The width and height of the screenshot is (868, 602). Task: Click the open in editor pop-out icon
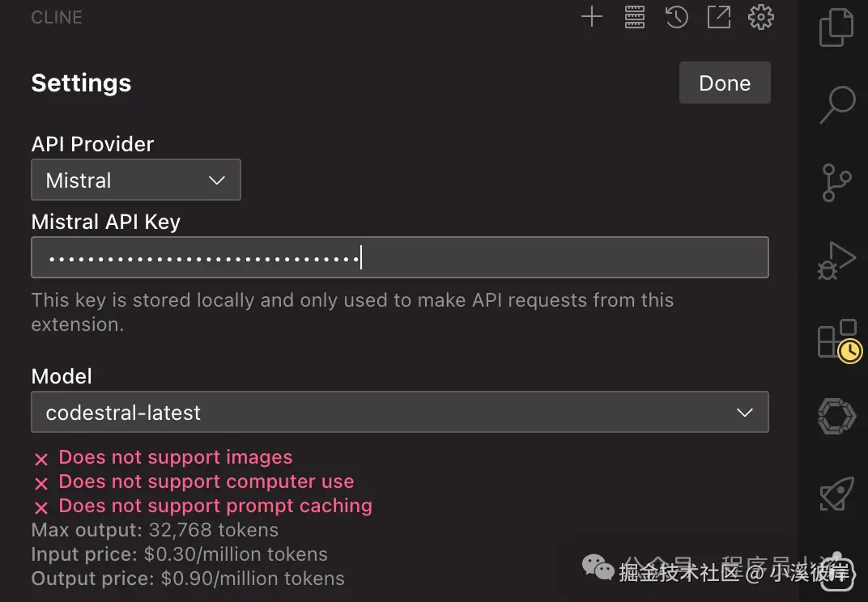point(719,17)
